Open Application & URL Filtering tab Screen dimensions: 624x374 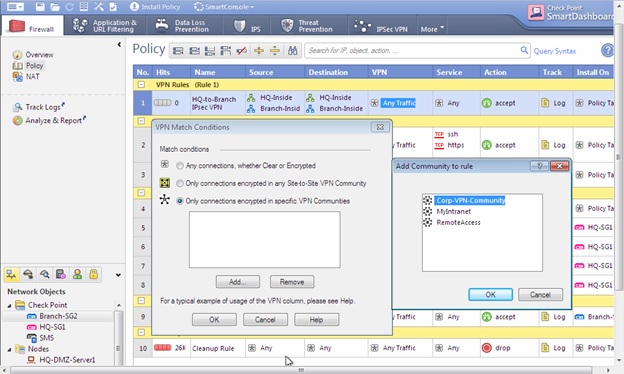(105, 26)
